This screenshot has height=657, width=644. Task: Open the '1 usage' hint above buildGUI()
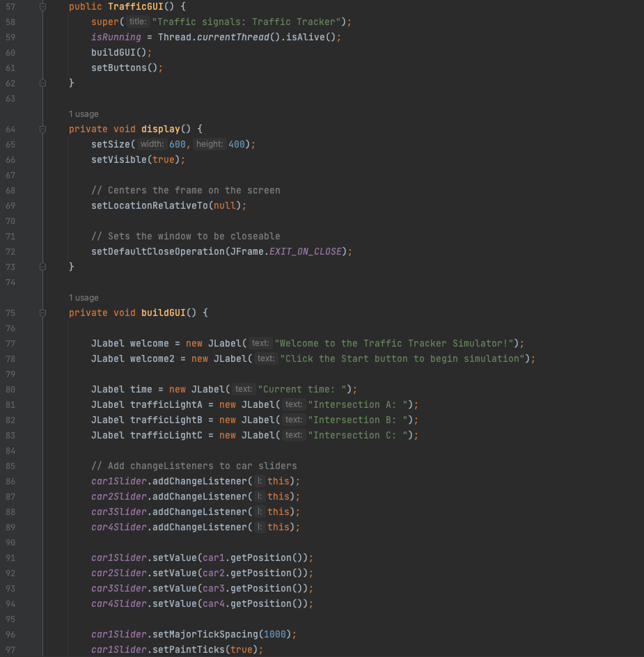84,298
